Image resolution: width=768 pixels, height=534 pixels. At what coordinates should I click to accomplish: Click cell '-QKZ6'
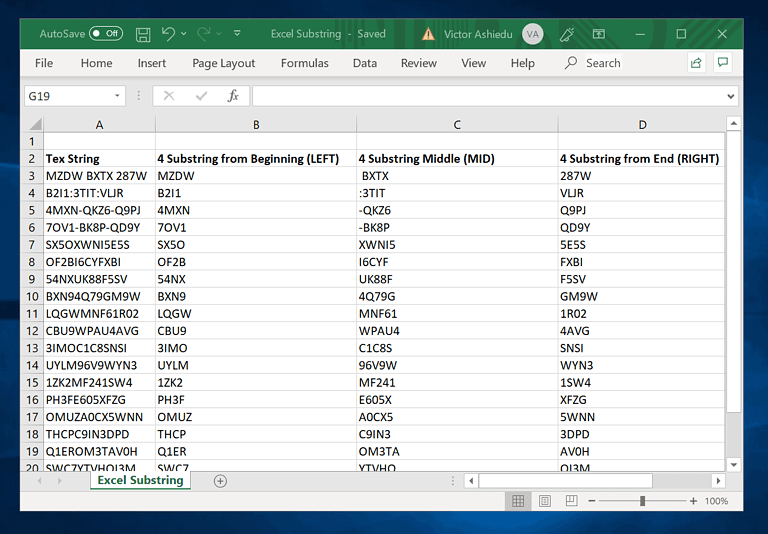(457, 210)
